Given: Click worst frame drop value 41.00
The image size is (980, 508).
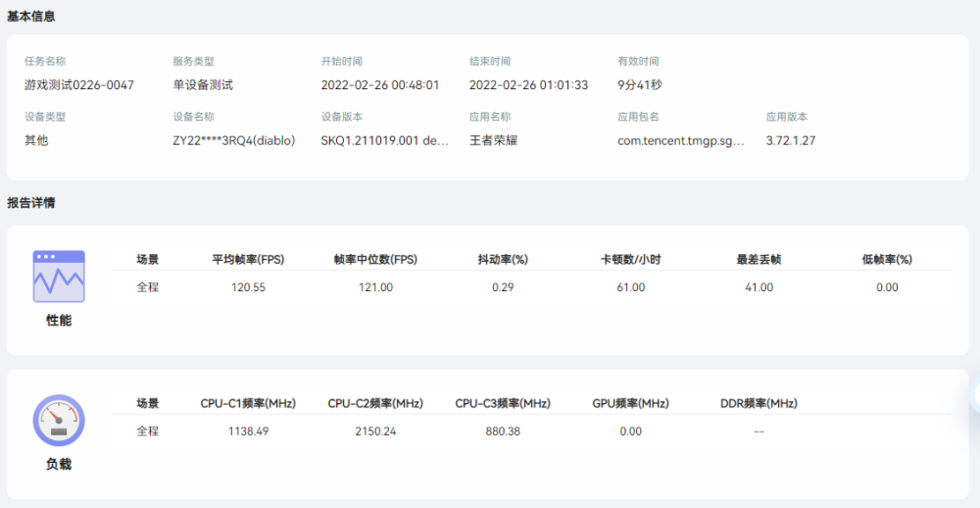Looking at the screenshot, I should (759, 287).
